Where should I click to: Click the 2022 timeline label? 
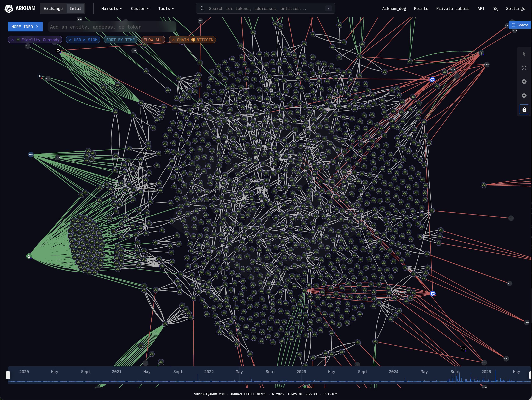pos(209,372)
